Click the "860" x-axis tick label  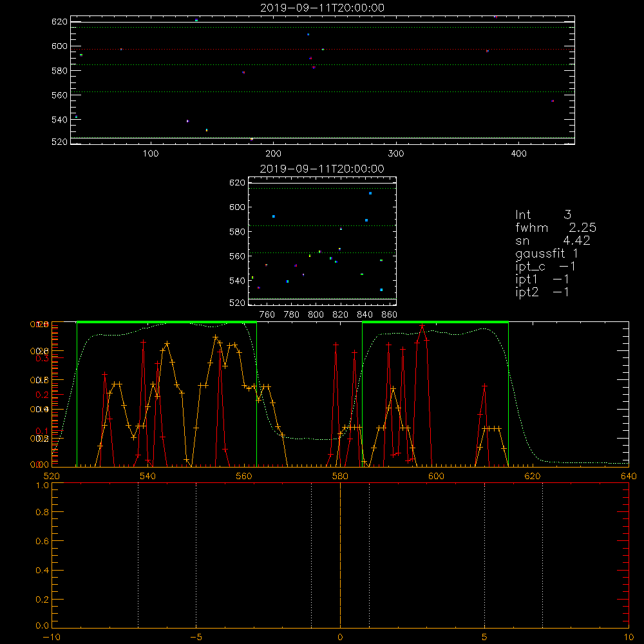390,315
